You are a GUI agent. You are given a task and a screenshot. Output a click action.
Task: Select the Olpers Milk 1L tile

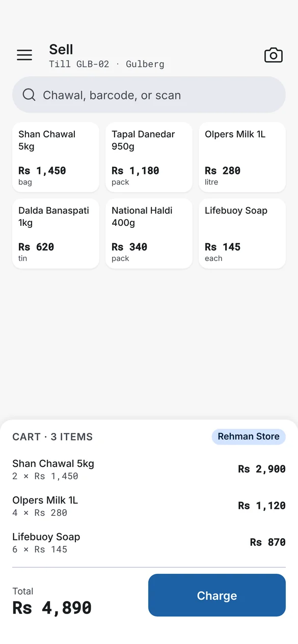(x=242, y=157)
